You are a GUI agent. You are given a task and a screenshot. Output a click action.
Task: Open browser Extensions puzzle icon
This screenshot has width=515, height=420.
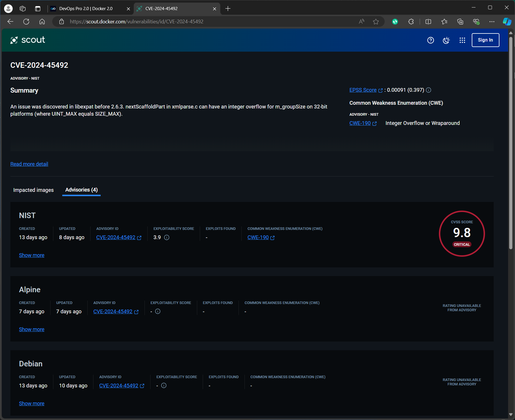tap(411, 22)
